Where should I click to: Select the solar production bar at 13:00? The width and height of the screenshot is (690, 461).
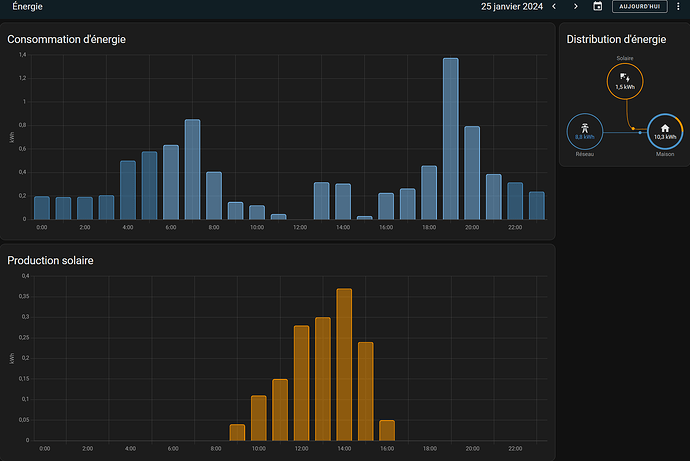323,379
